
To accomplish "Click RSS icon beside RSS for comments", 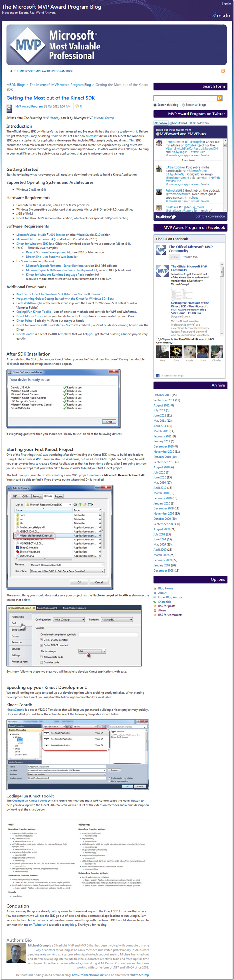I will pos(155,615).
